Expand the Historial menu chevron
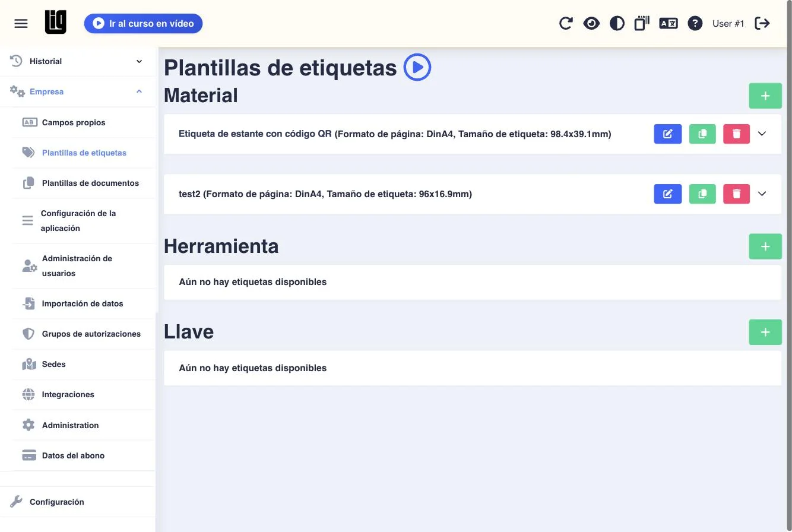 [x=140, y=61]
